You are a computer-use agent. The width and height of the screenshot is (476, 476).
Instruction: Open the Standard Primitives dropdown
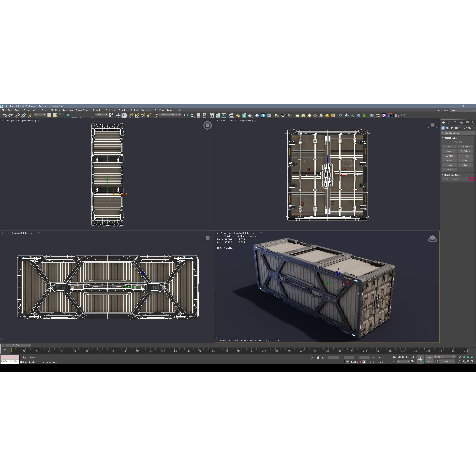(458, 133)
